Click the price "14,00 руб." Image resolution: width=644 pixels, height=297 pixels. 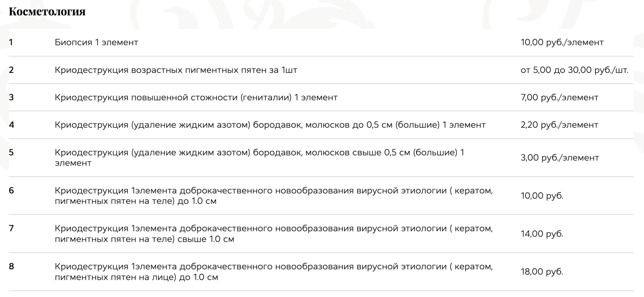point(542,234)
